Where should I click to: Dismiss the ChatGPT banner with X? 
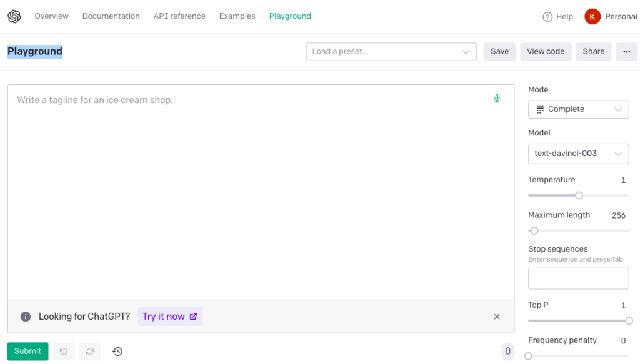(497, 317)
